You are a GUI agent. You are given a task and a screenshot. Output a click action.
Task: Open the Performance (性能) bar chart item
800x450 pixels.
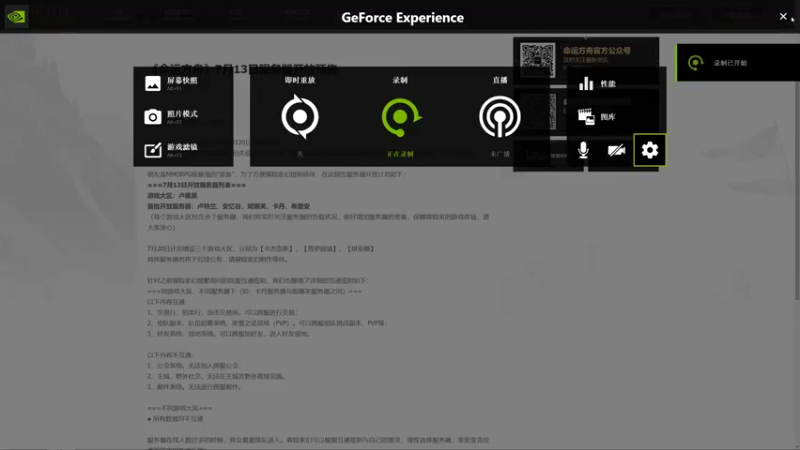click(597, 83)
